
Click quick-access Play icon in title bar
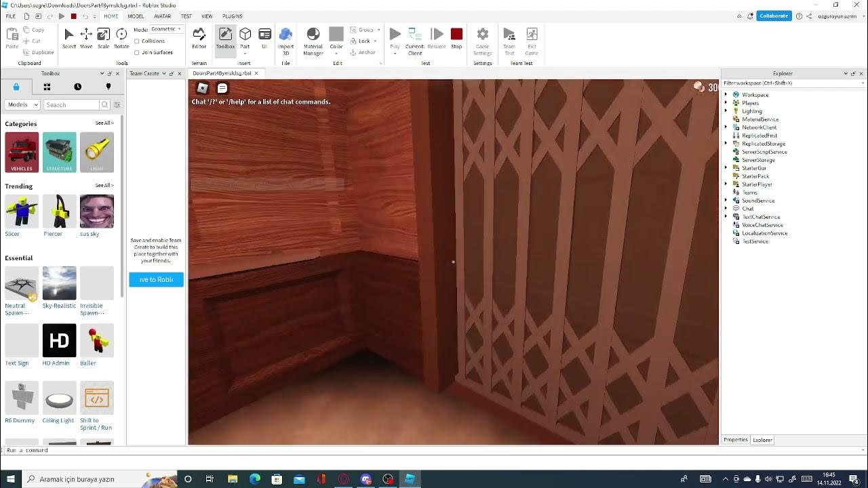click(x=62, y=16)
